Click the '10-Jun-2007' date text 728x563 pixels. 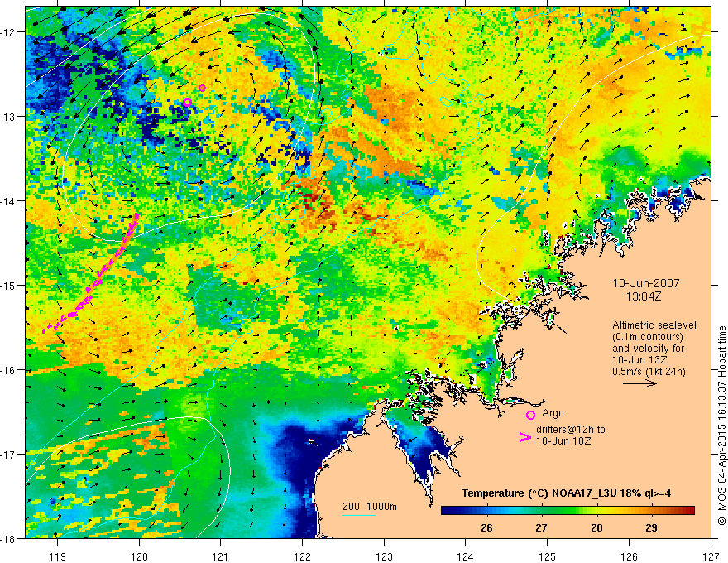(x=646, y=283)
